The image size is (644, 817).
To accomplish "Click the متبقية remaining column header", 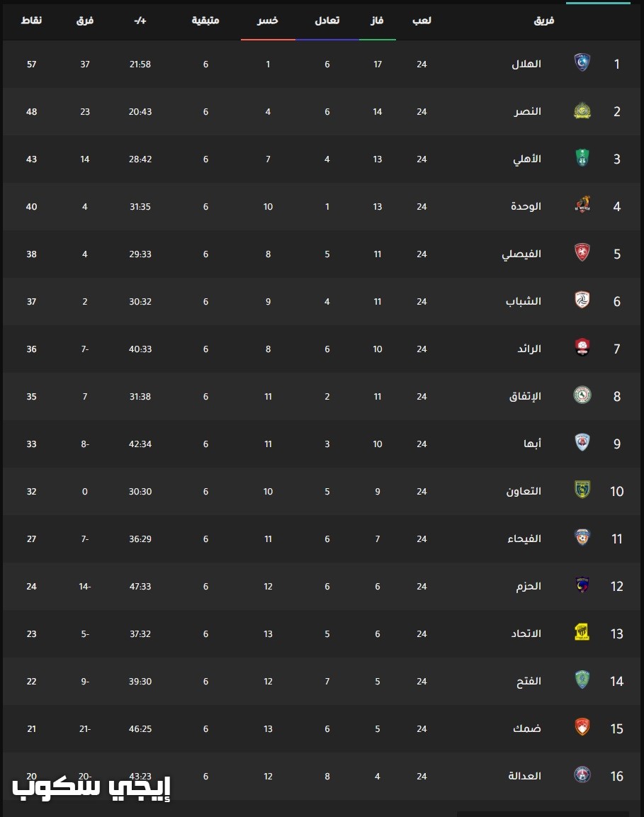I will [x=205, y=21].
